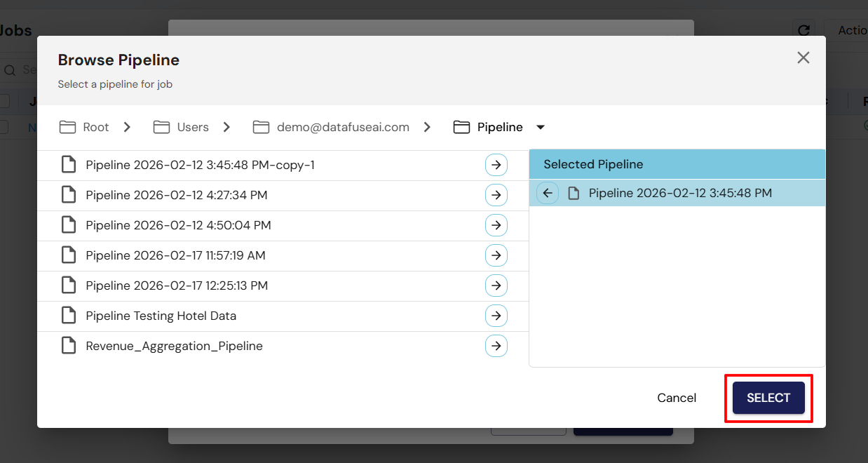The image size is (868, 463).
Task: Click the Root folder icon in the breadcrumb
Action: point(67,127)
